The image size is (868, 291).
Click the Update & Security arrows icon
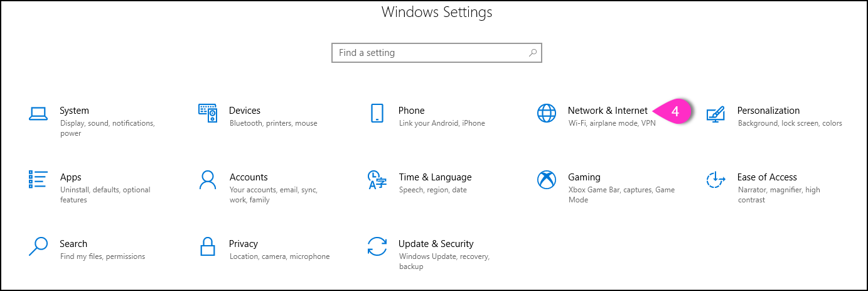tap(377, 246)
